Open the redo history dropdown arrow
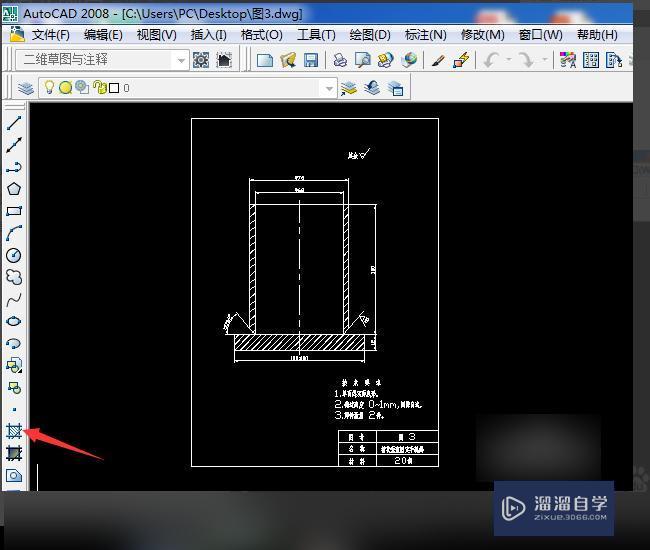The width and height of the screenshot is (650, 550). (x=545, y=61)
